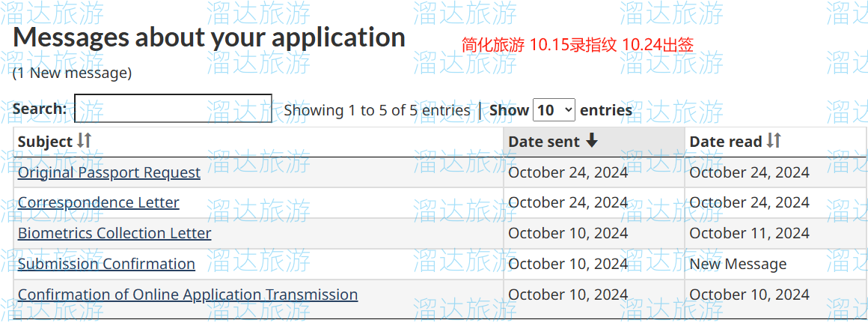Open the Original Passport Request message

109,172
